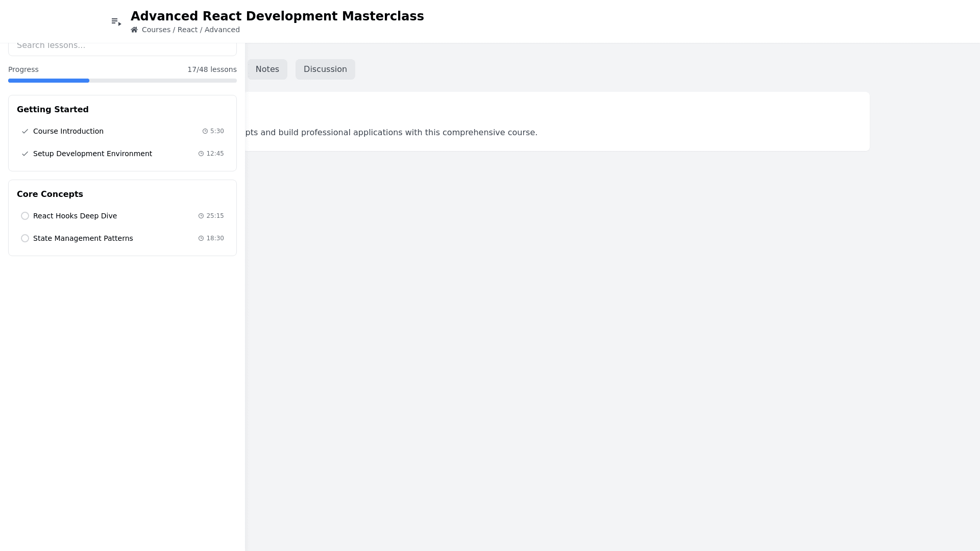Image resolution: width=980 pixels, height=551 pixels.
Task: Open the Discussion tab
Action: [325, 69]
